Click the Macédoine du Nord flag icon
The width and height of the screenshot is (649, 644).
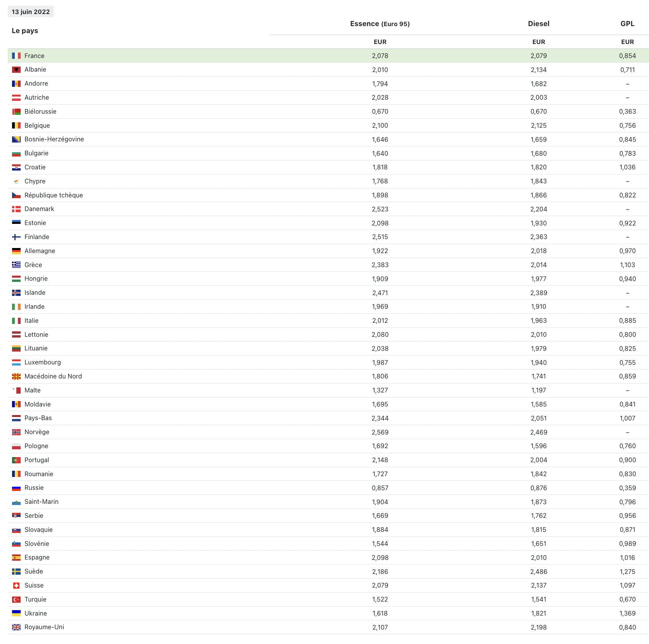coord(16,377)
